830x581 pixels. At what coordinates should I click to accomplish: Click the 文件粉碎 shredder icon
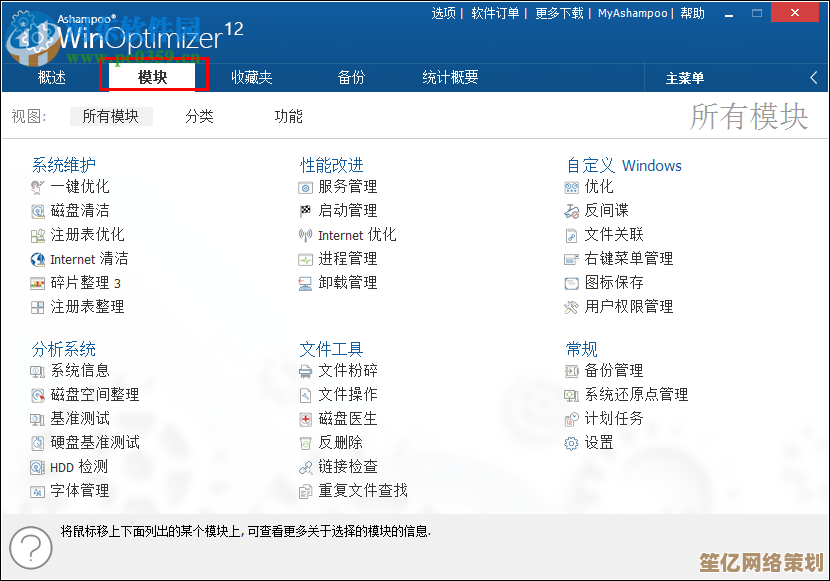(306, 371)
